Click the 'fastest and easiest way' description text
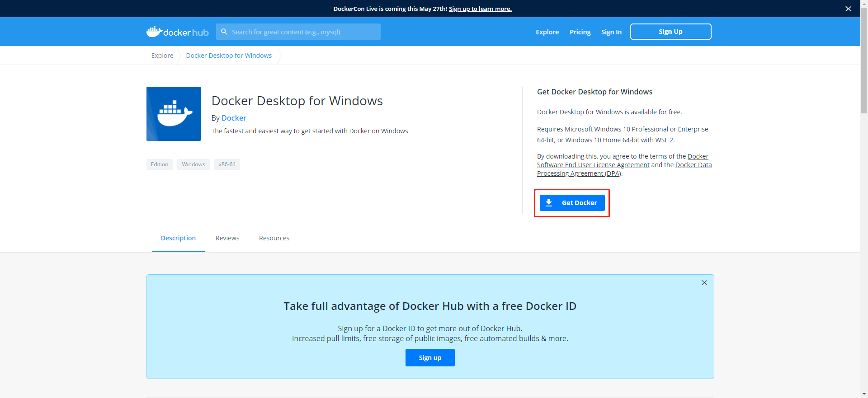This screenshot has height=398, width=868. tap(310, 131)
